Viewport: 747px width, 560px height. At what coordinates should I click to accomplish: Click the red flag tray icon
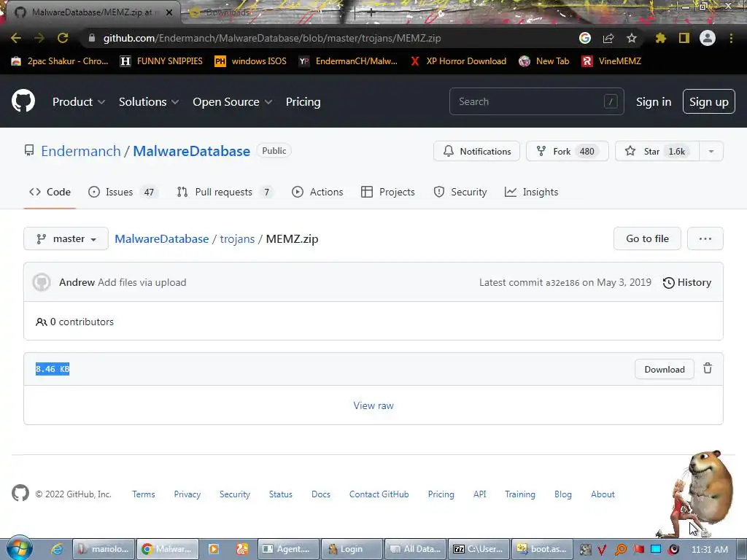tap(638, 549)
